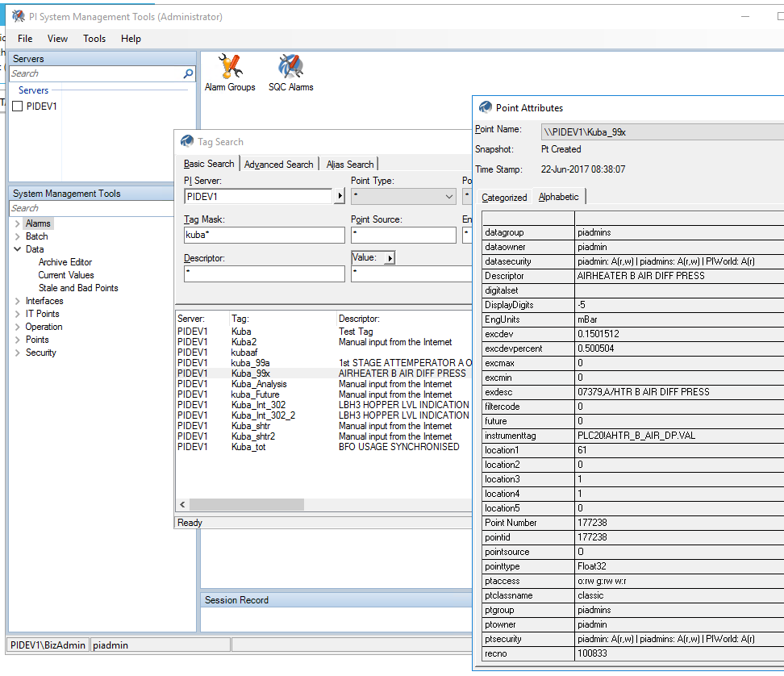
Task: Select the Kuba2 tag result row
Action: click(x=324, y=342)
